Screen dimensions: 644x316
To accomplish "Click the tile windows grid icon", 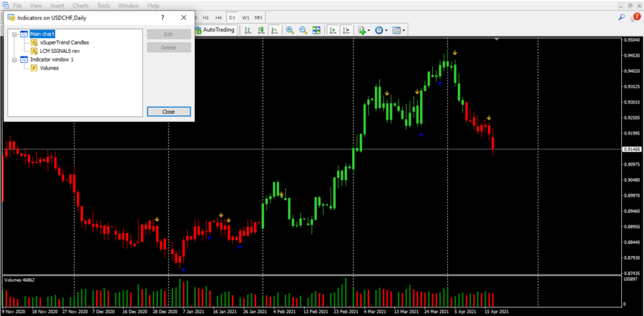I will [x=316, y=30].
